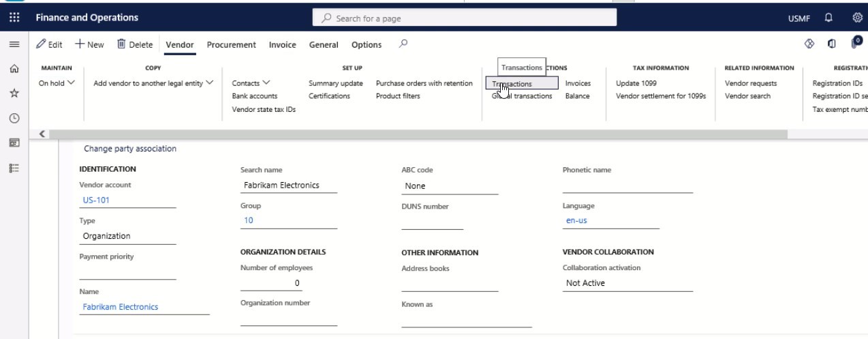Viewport: 868px width, 339px height.
Task: Open Product filters
Action: click(398, 96)
